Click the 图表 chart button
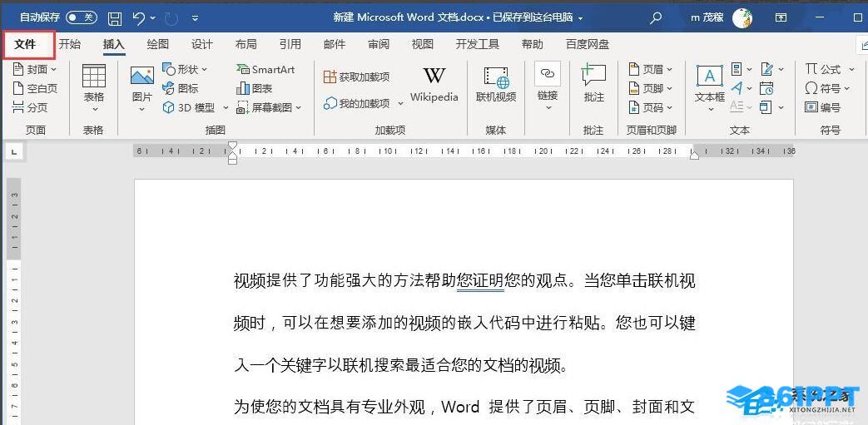The width and height of the screenshot is (868, 425). [254, 88]
